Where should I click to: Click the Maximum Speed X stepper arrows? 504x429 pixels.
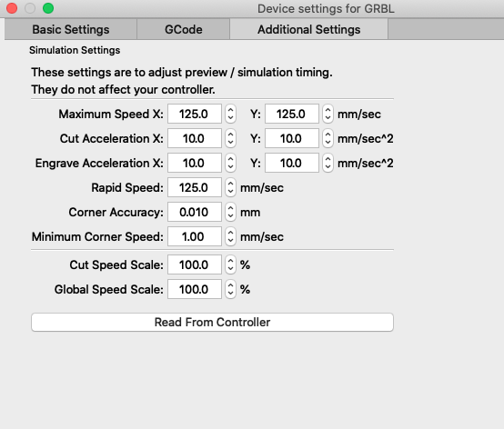click(x=230, y=114)
